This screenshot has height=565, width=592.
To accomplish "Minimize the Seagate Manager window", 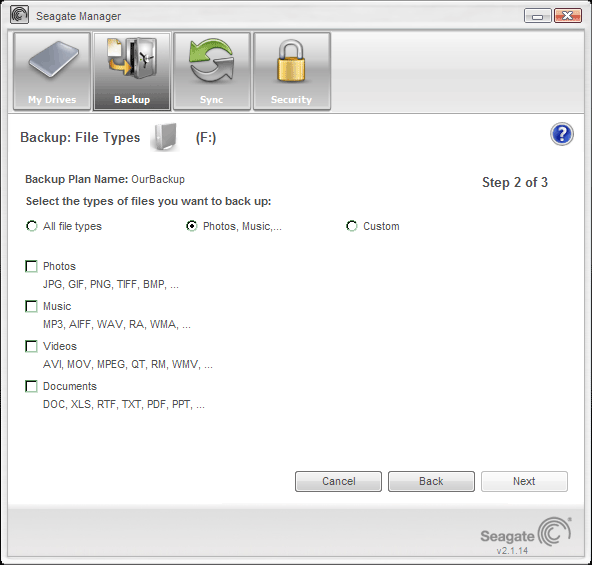I will 538,16.
